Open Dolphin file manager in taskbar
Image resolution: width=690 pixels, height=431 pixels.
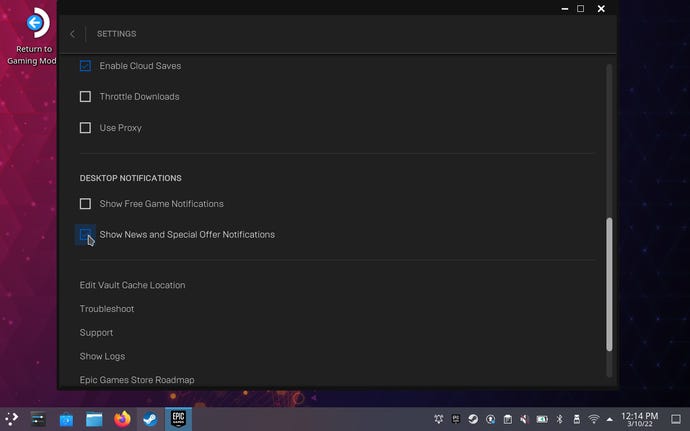[95, 419]
